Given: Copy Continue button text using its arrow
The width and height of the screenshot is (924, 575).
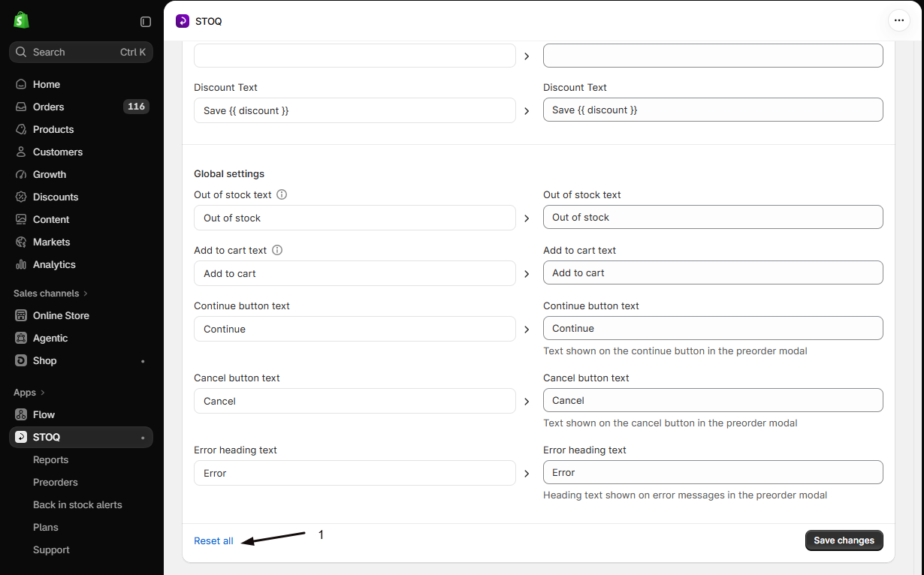Looking at the screenshot, I should click(x=527, y=330).
